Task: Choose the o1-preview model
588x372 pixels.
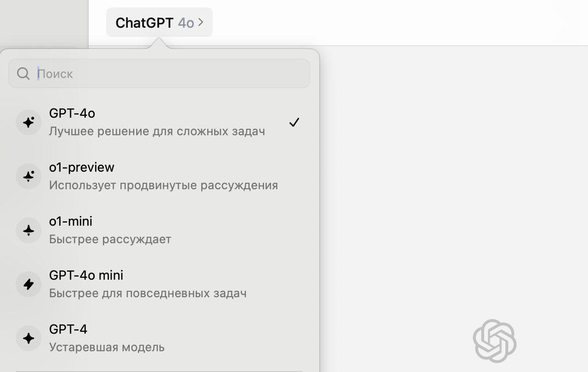Action: point(159,176)
